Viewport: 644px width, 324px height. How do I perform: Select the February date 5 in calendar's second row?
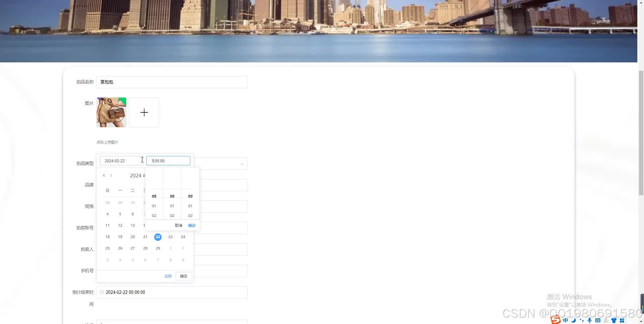[x=120, y=214]
